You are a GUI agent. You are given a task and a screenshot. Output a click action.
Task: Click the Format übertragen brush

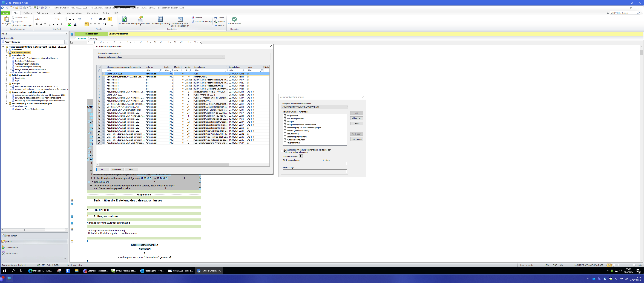point(22,25)
